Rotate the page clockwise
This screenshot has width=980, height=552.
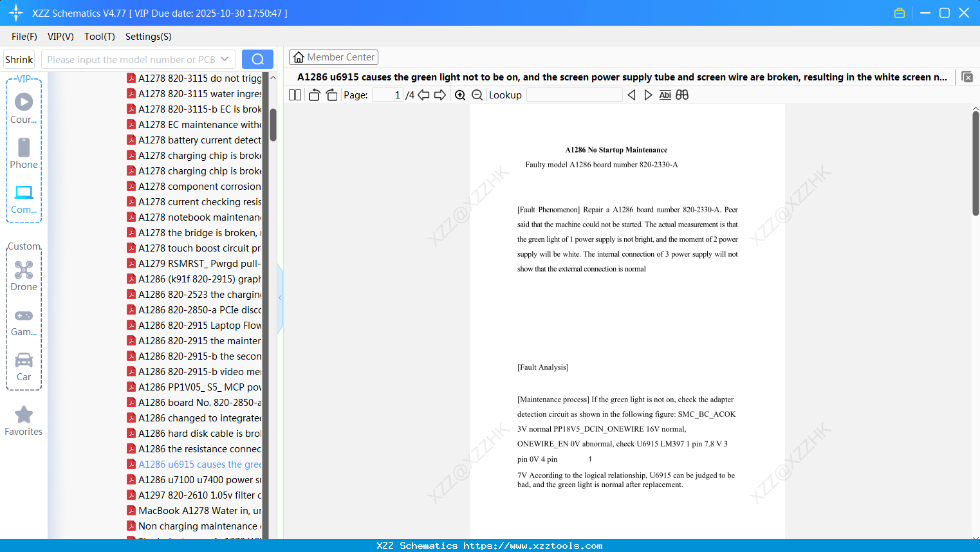pos(331,95)
